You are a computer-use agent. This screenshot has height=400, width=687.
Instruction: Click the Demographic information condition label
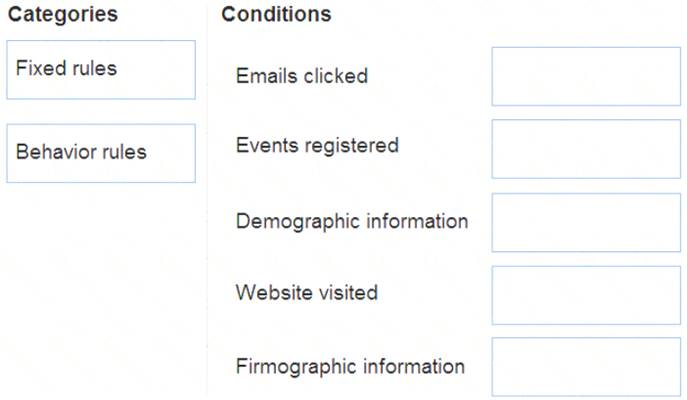pyautogui.click(x=352, y=221)
